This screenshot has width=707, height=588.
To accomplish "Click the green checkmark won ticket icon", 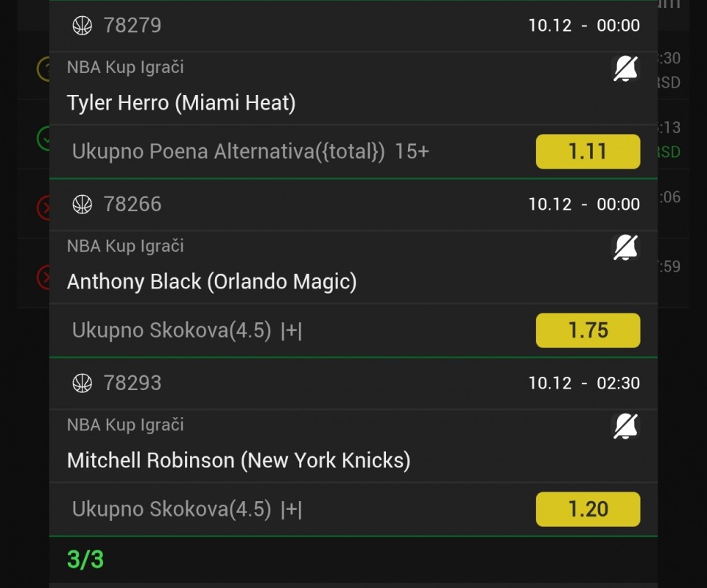I will 43,138.
